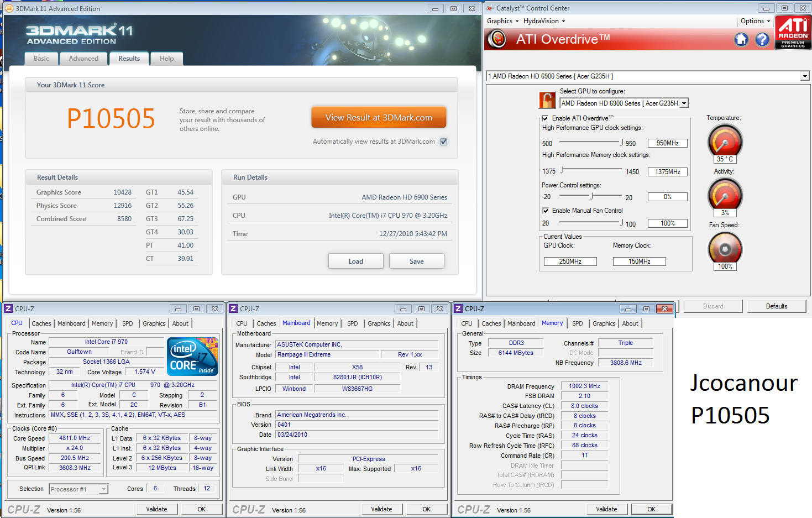Click the Rampage III Extreme model field
The height and width of the screenshot is (518, 812).
328,354
